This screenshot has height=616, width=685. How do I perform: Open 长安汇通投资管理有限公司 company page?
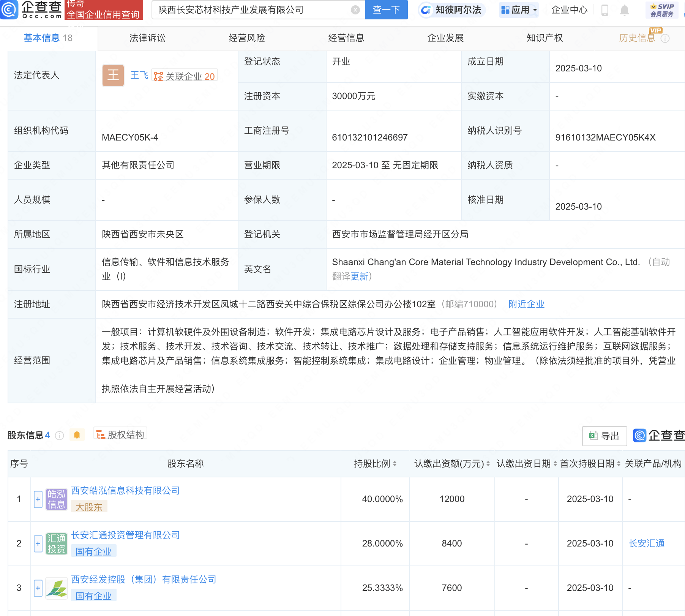coord(125,535)
